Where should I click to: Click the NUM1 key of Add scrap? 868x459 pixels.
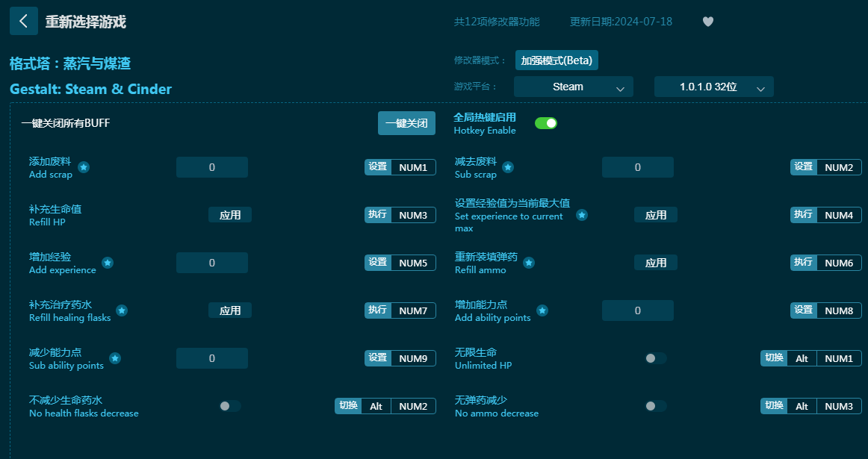click(414, 167)
